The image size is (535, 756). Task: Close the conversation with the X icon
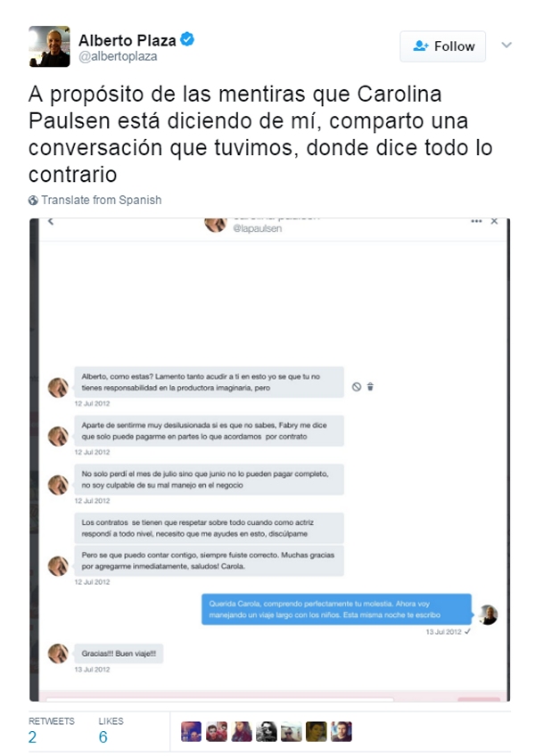point(494,221)
